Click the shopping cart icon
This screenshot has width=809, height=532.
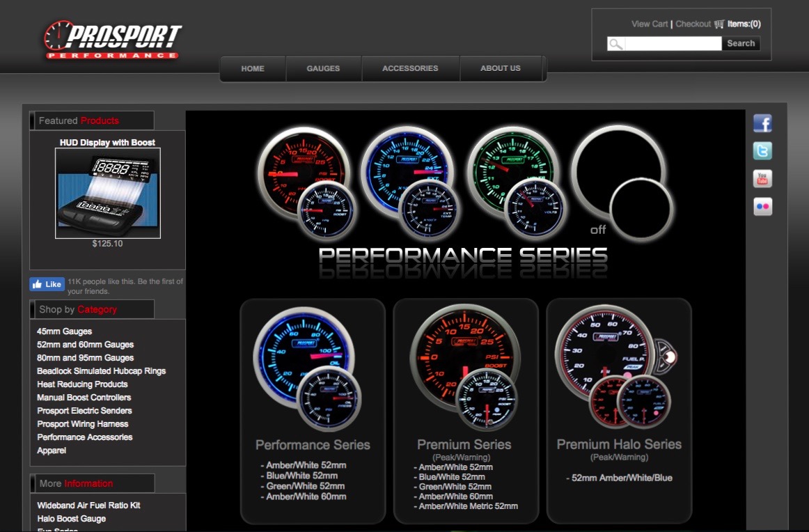point(718,24)
